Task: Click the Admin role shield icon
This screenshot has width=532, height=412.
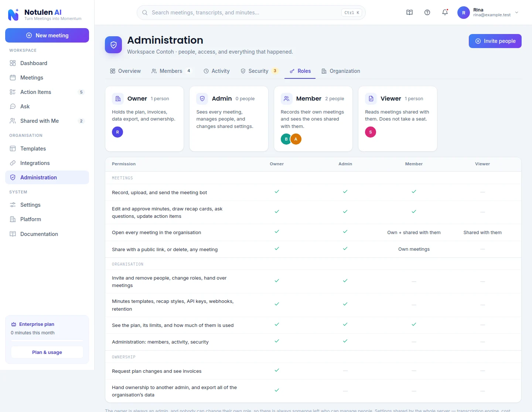Action: (x=202, y=99)
